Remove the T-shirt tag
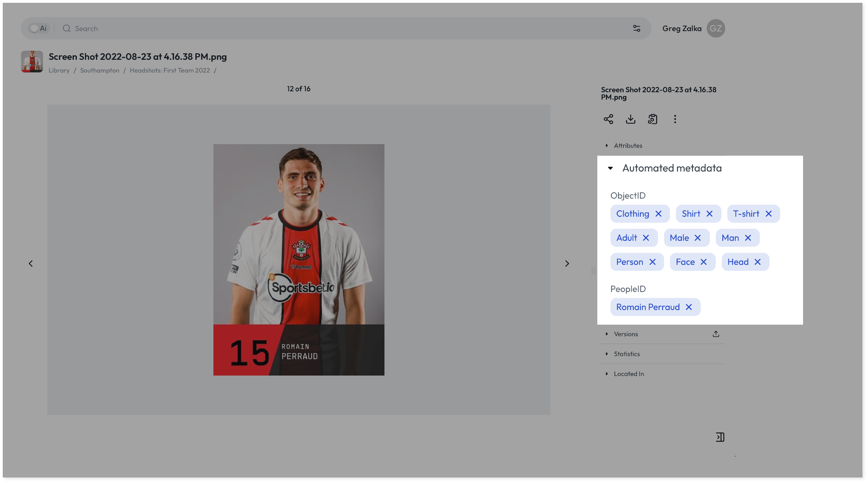 coord(769,214)
